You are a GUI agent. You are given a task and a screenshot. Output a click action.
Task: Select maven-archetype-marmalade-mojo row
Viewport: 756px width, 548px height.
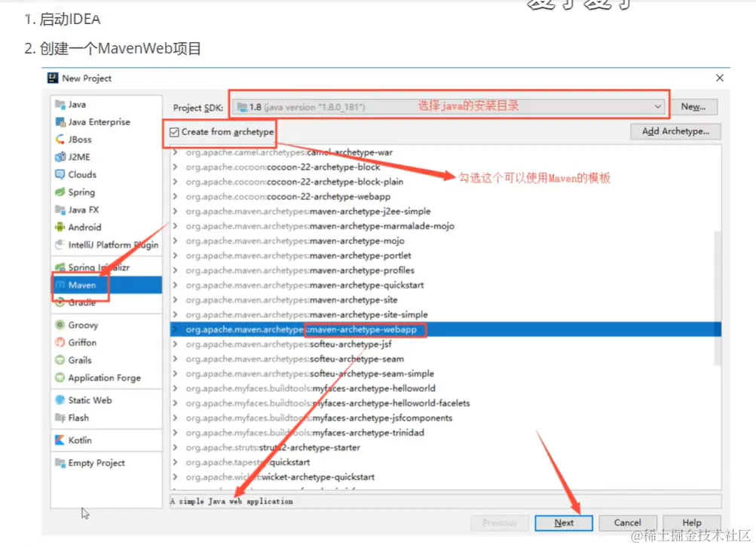[445, 226]
